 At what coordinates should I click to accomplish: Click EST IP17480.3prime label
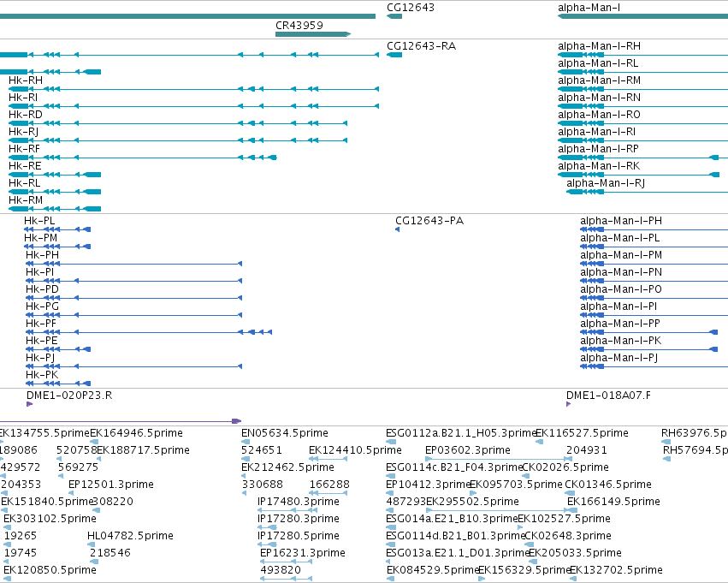(299, 503)
